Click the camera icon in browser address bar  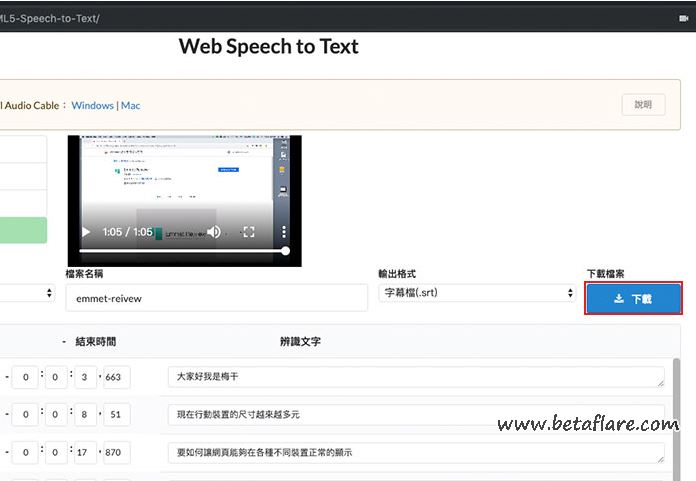(684, 18)
